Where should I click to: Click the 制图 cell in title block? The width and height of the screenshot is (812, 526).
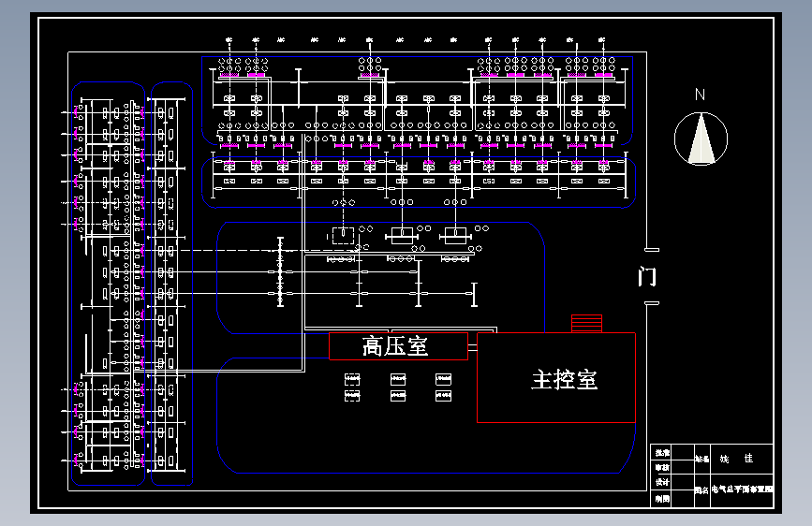pos(662,499)
